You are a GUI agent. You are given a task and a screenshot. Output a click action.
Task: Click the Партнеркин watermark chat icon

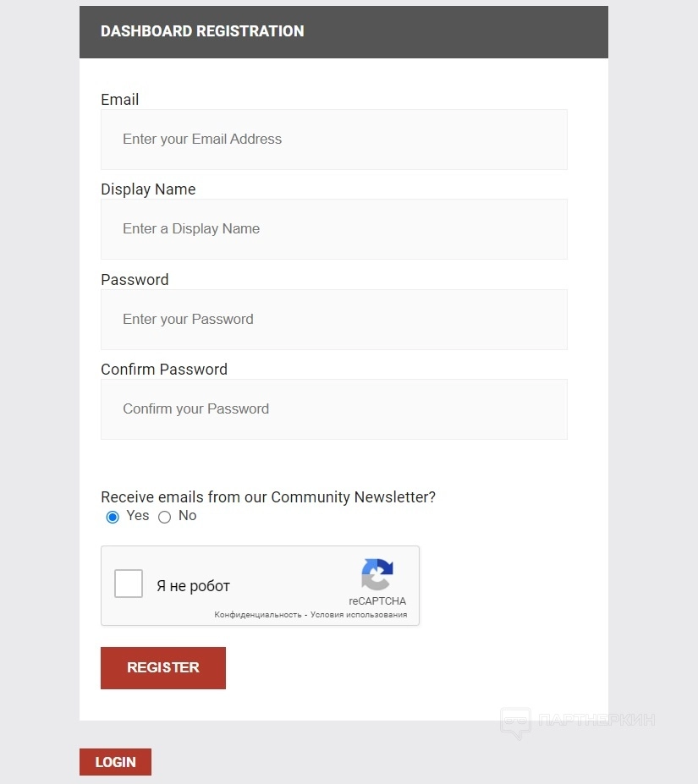[515, 722]
